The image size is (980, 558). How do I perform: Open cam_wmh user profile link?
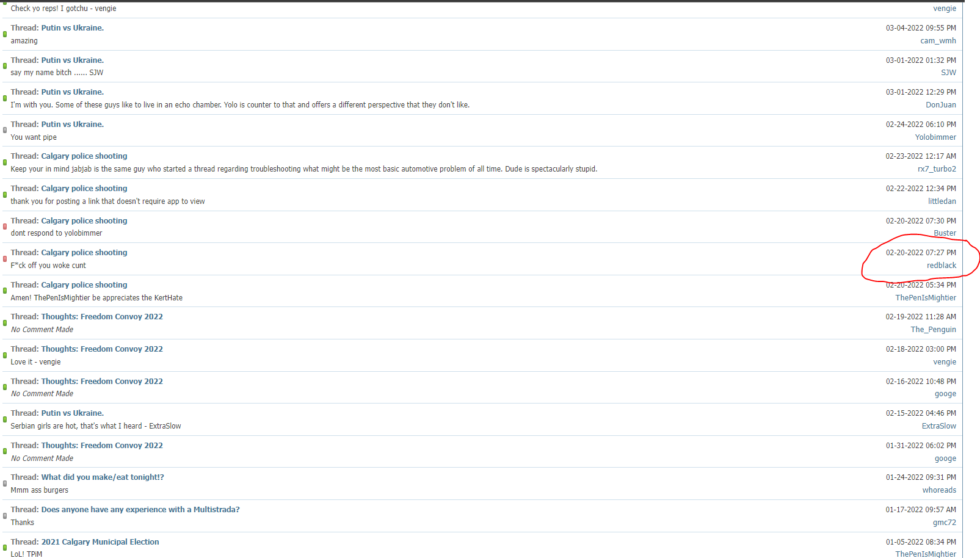pos(938,41)
